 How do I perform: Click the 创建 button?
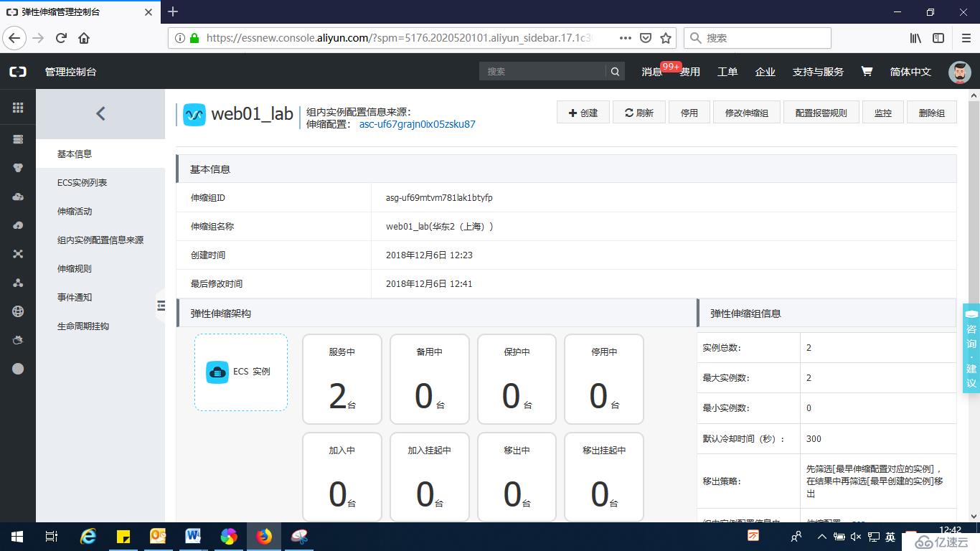pos(583,113)
